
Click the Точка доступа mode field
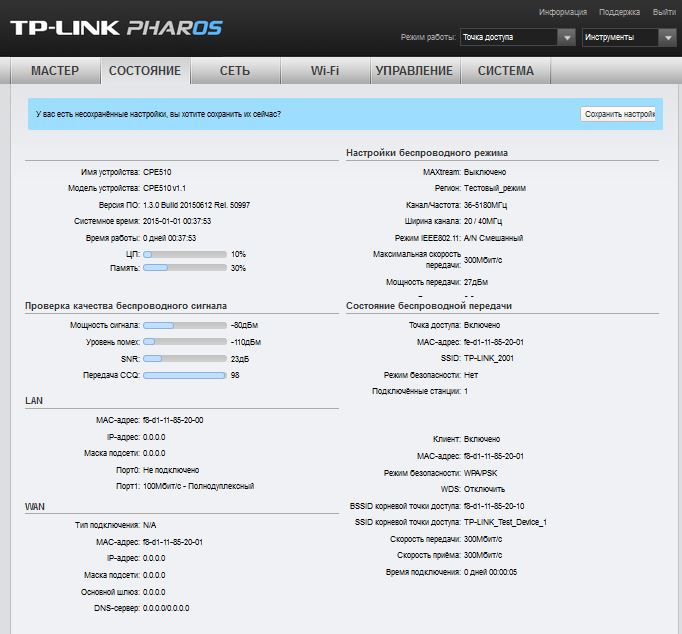click(x=509, y=37)
